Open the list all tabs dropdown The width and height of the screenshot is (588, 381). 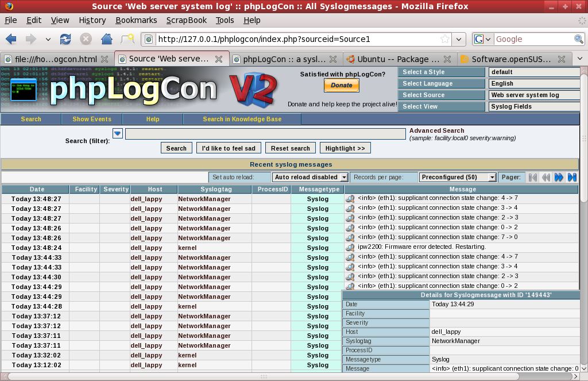(x=580, y=59)
